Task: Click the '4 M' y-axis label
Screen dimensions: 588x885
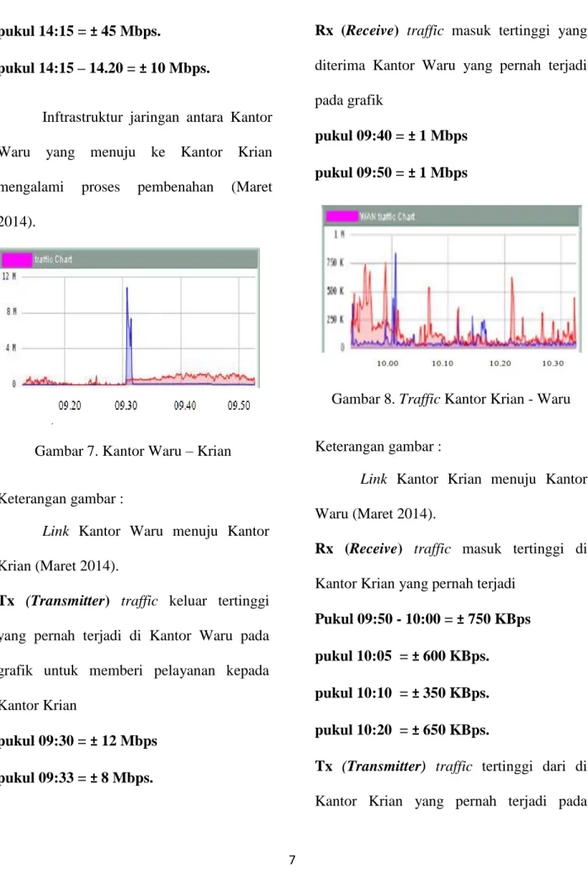Action: 11,347
